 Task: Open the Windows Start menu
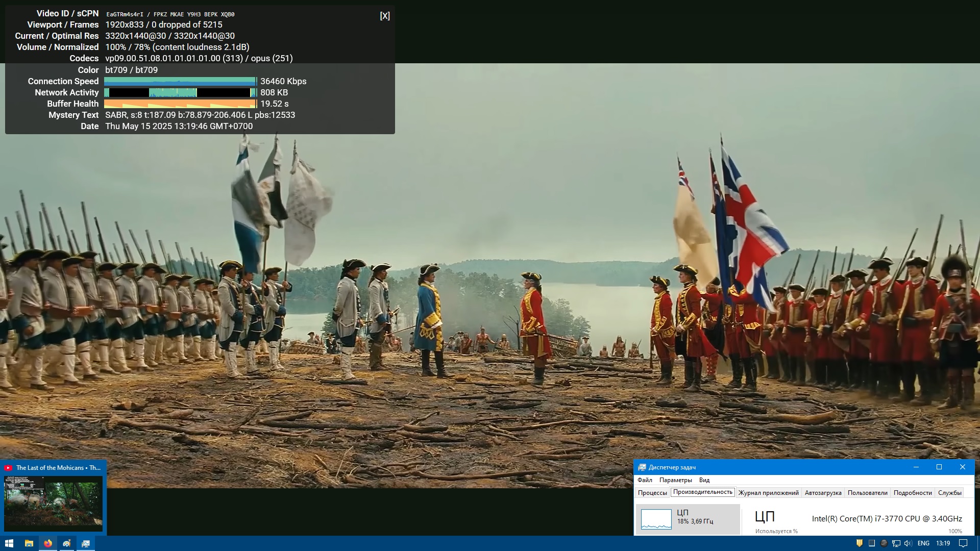pyautogui.click(x=9, y=543)
